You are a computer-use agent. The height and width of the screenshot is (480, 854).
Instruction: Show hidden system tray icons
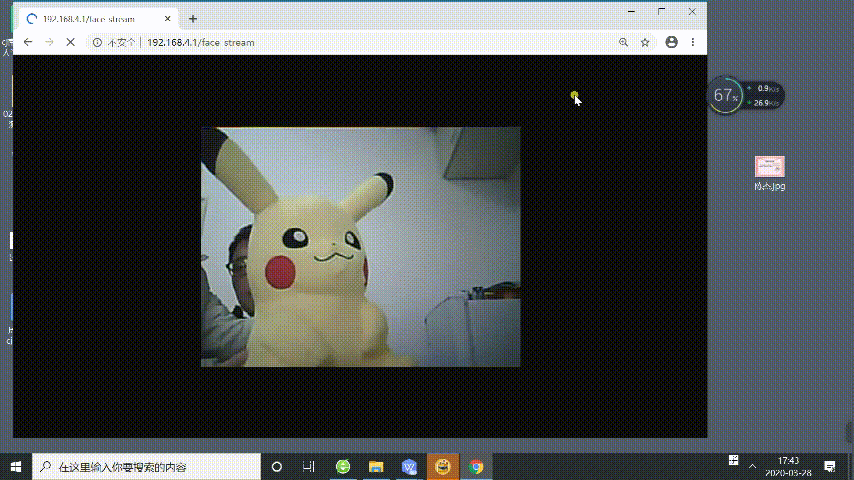752,467
